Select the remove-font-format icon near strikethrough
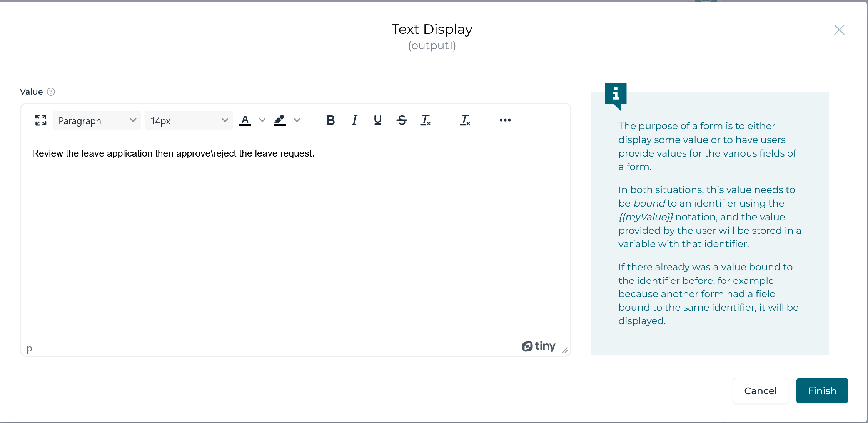 pyautogui.click(x=426, y=120)
